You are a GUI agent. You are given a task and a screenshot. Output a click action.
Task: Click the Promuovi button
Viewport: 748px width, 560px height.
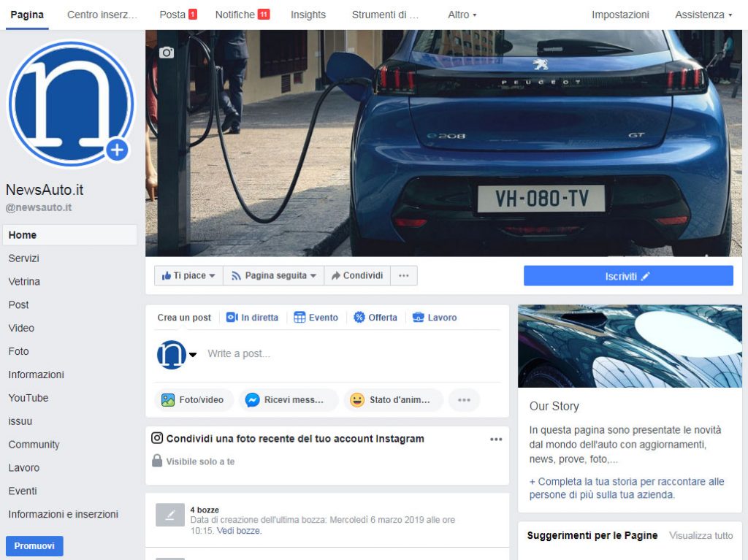coord(34,545)
